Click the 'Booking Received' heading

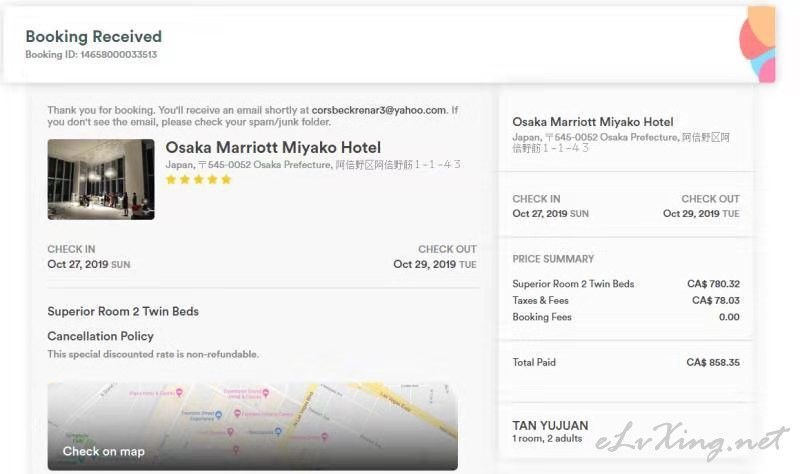[x=94, y=36]
